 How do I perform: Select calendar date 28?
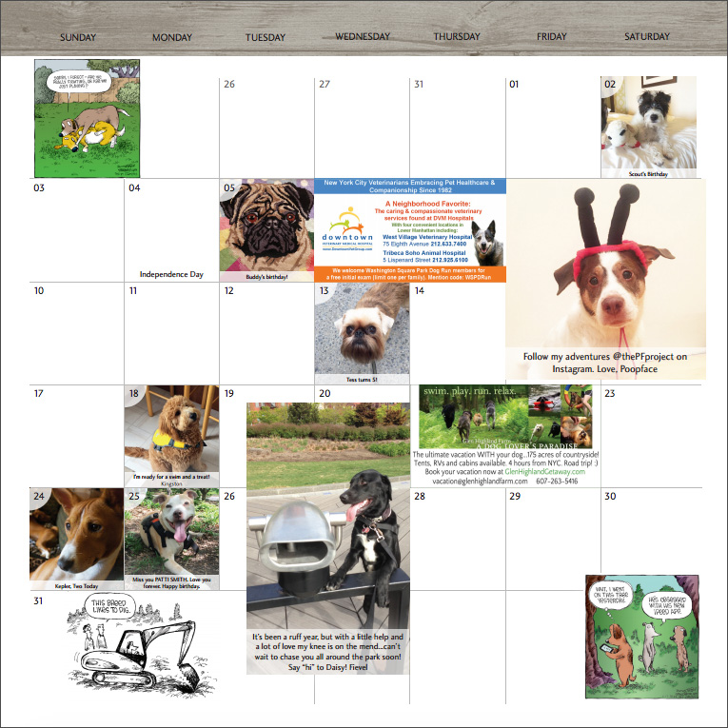pos(420,496)
